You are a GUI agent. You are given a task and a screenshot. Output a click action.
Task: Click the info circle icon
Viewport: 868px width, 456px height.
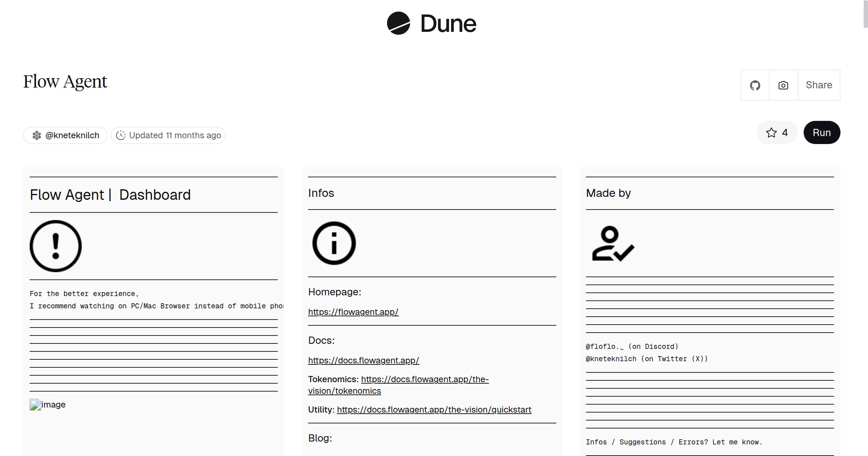[x=334, y=243]
